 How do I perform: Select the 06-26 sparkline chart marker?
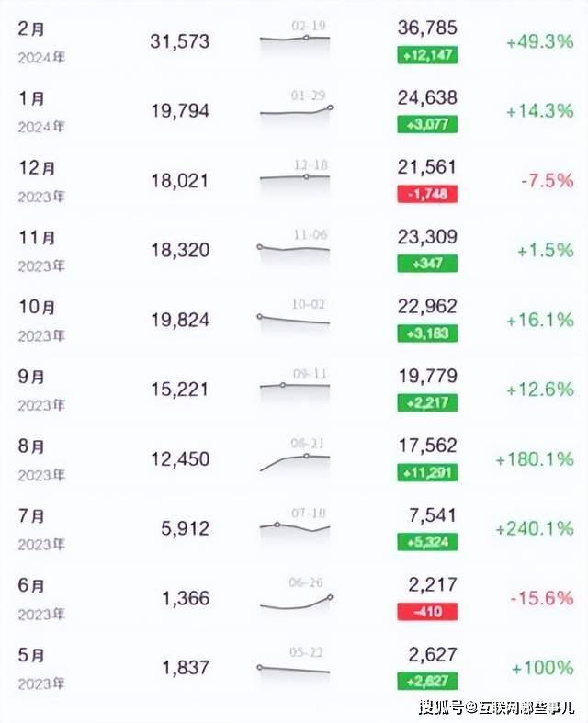tap(330, 597)
